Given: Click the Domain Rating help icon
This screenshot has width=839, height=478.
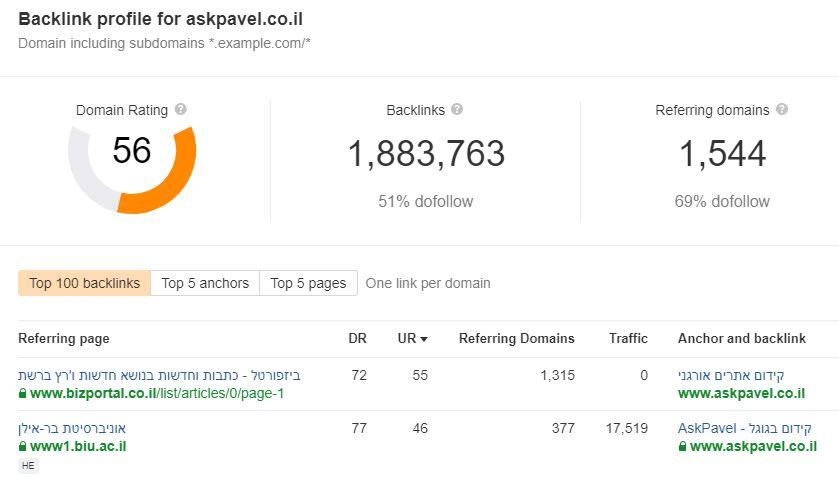Looking at the screenshot, I should coord(181,109).
